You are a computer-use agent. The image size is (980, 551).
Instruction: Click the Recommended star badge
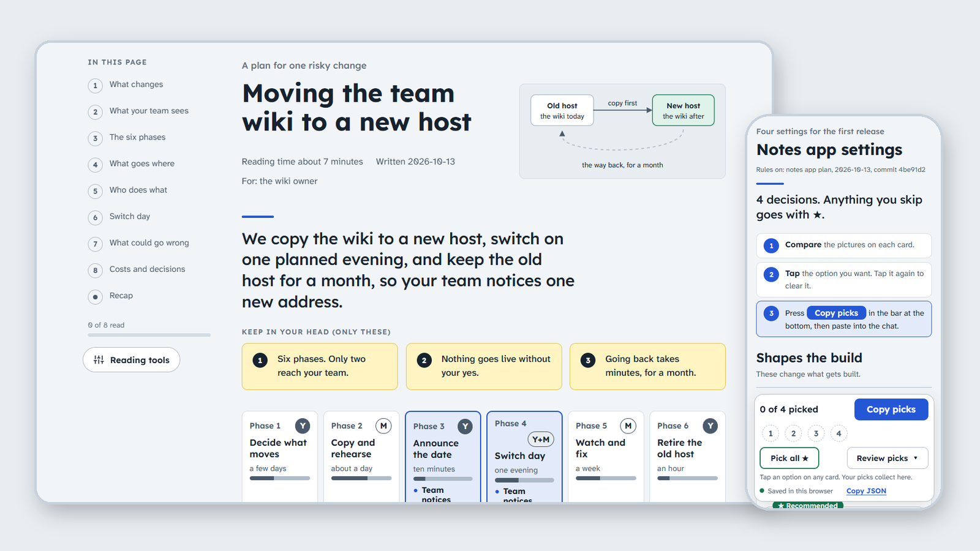pos(808,505)
